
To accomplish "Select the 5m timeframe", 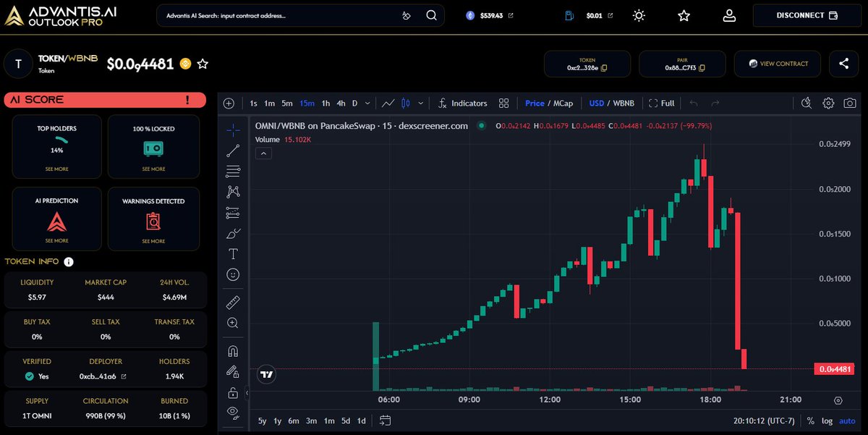I will [x=287, y=104].
